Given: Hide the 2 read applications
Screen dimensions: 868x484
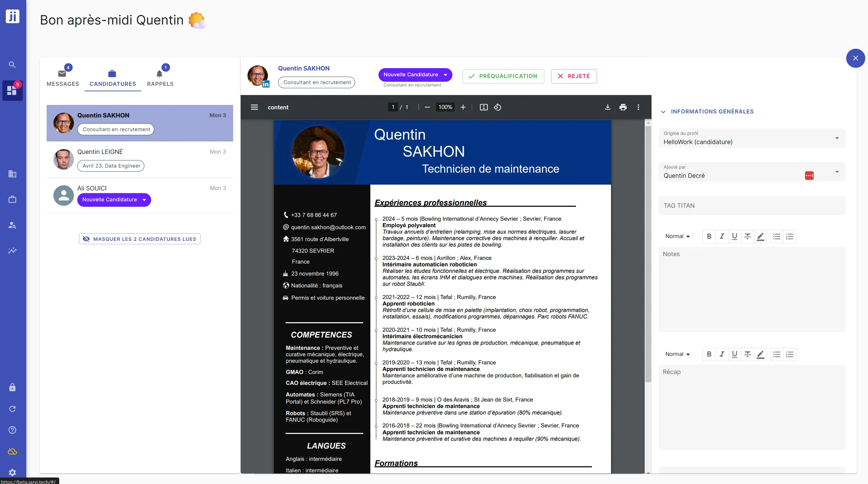Looking at the screenshot, I should click(x=139, y=238).
